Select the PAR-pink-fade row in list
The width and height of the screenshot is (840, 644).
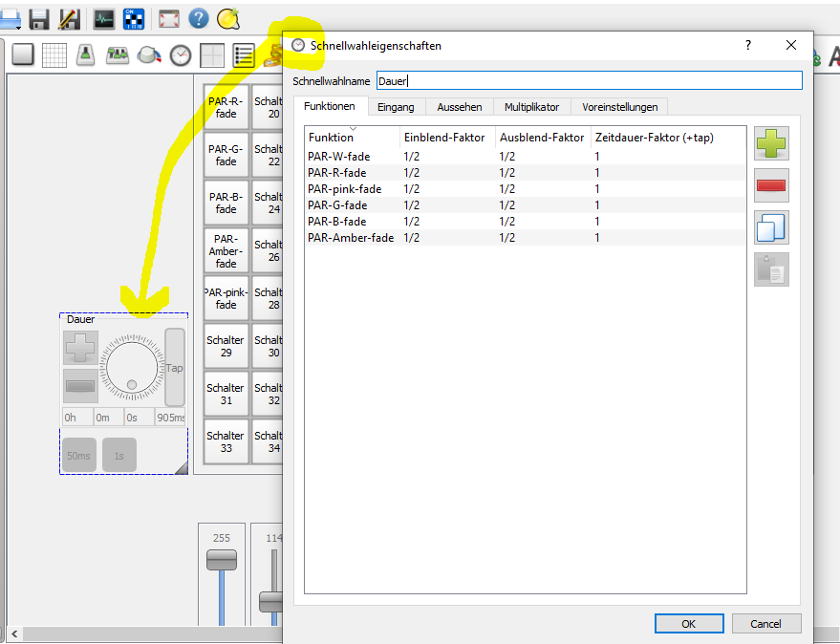(x=344, y=189)
